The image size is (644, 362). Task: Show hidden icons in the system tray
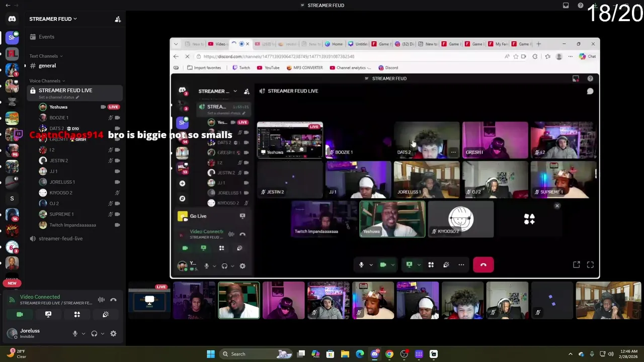point(570,354)
